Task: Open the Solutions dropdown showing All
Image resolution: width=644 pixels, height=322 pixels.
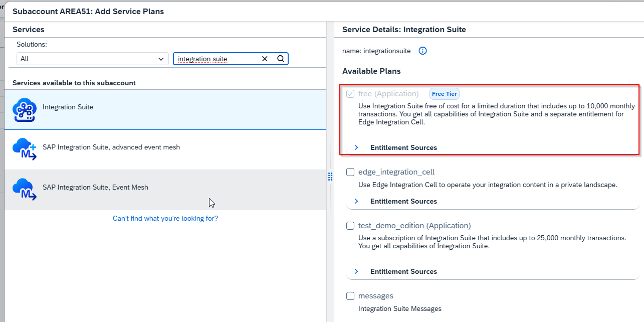Action: click(x=92, y=59)
